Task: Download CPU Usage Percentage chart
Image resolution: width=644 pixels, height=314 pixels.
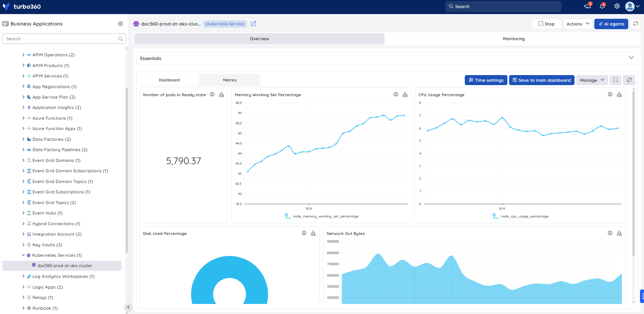Action: (x=619, y=95)
